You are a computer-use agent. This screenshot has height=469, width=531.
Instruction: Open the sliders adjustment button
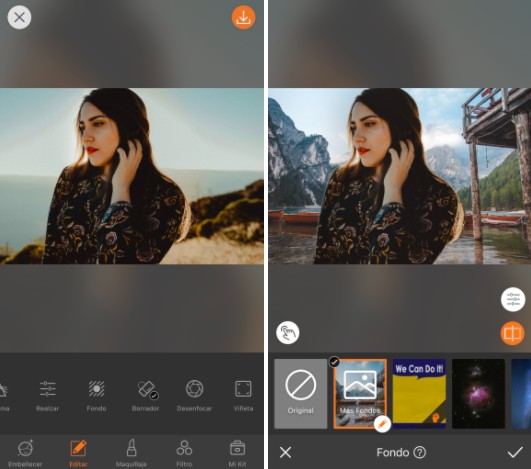coord(513,299)
